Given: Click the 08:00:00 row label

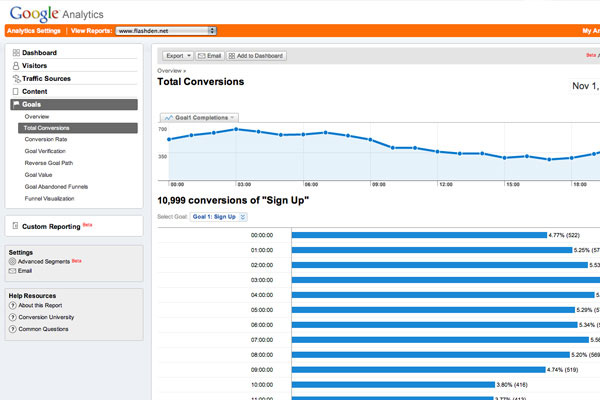Looking at the screenshot, I should tap(262, 355).
